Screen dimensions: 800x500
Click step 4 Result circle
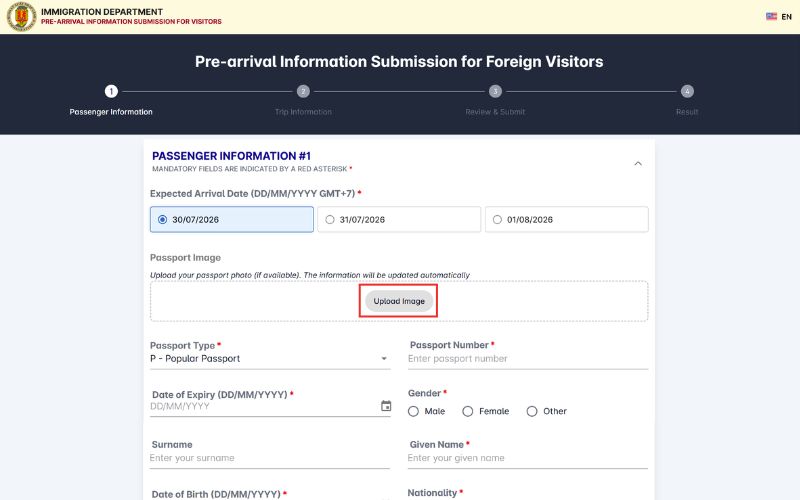pyautogui.click(x=687, y=91)
